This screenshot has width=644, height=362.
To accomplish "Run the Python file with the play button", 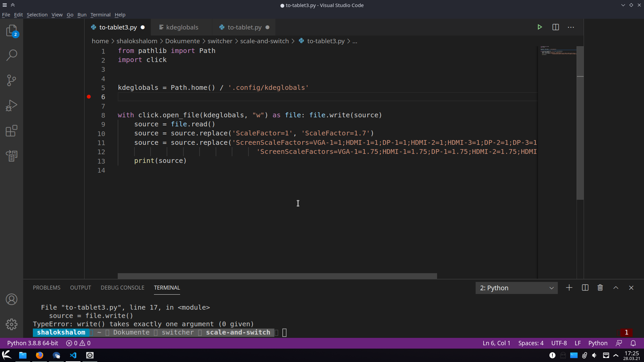I will pos(540,27).
